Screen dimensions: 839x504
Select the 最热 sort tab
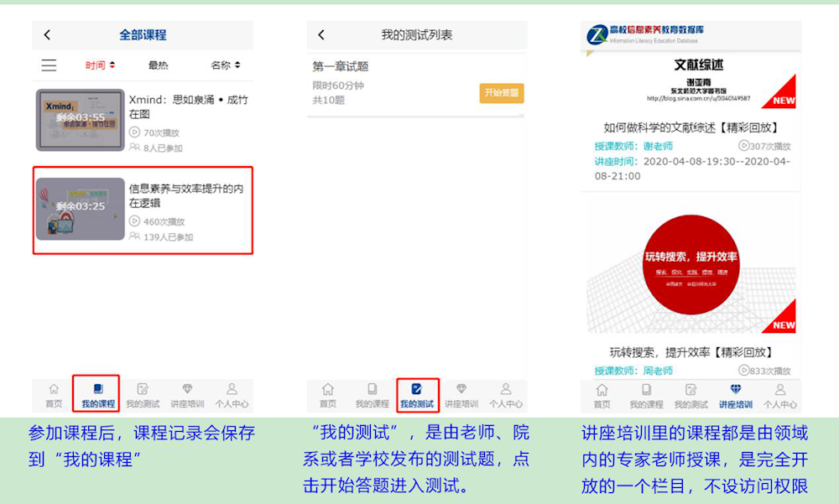(x=158, y=65)
